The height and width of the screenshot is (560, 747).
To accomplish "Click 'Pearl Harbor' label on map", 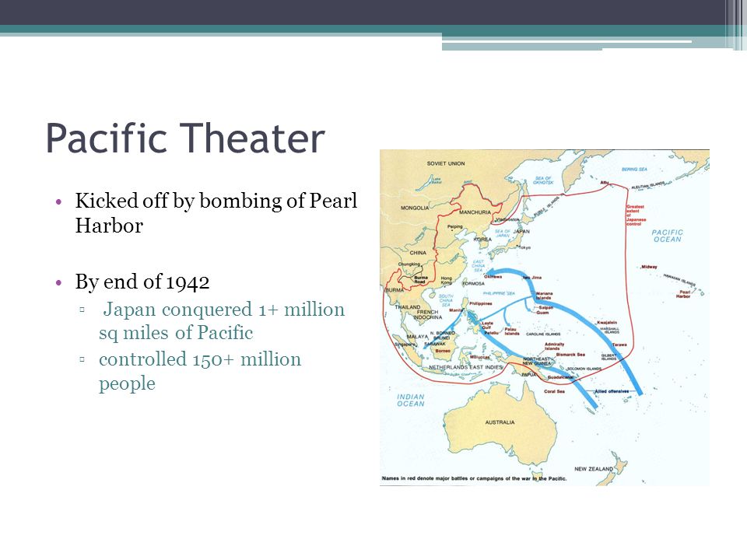I will coord(684,294).
